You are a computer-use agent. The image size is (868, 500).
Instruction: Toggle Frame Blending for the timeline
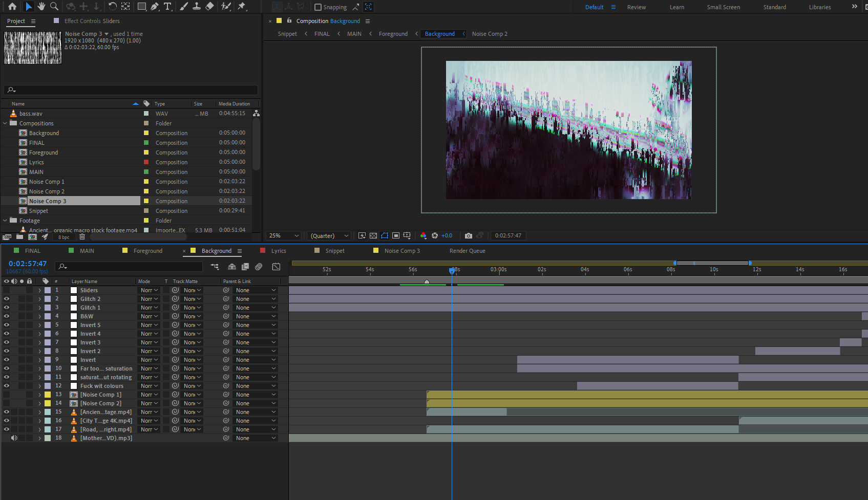coord(245,267)
